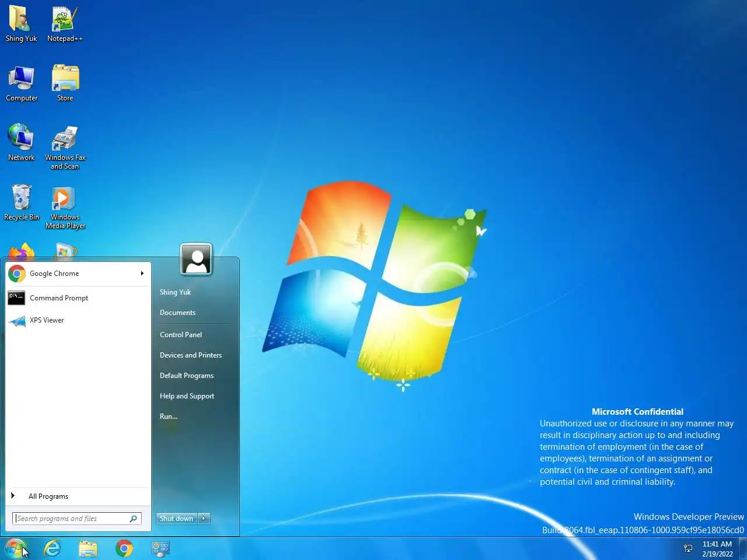The width and height of the screenshot is (747, 560).
Task: Open Control Panel from the Start menu
Action: coord(181,335)
